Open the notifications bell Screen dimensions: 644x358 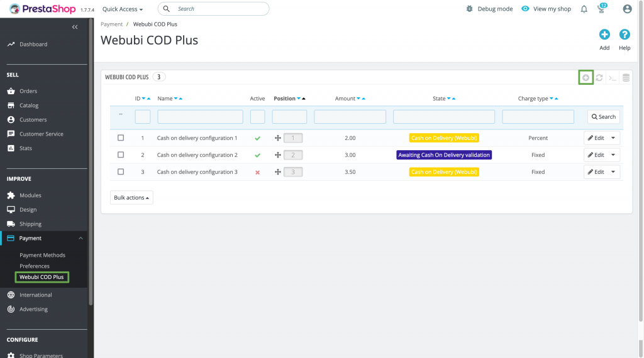(x=584, y=9)
